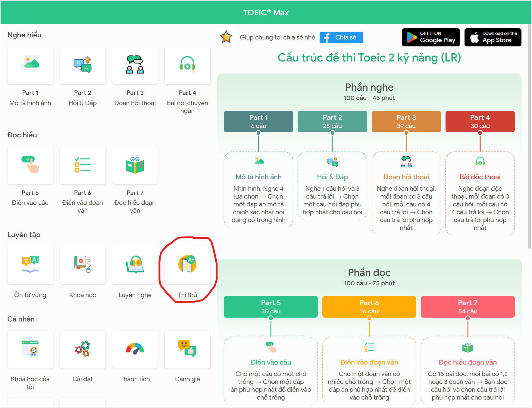Screen dimensions: 532x408
Task: Open Part 3 Đoạn hội thoại icon
Action: 135,65
